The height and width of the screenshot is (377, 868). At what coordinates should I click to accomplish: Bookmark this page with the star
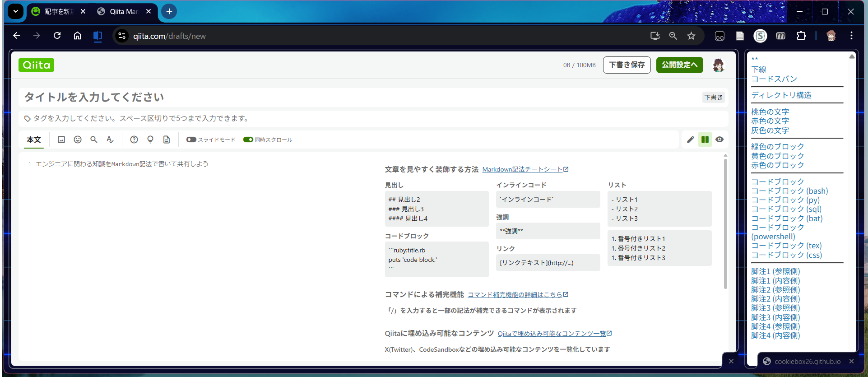[x=691, y=36]
